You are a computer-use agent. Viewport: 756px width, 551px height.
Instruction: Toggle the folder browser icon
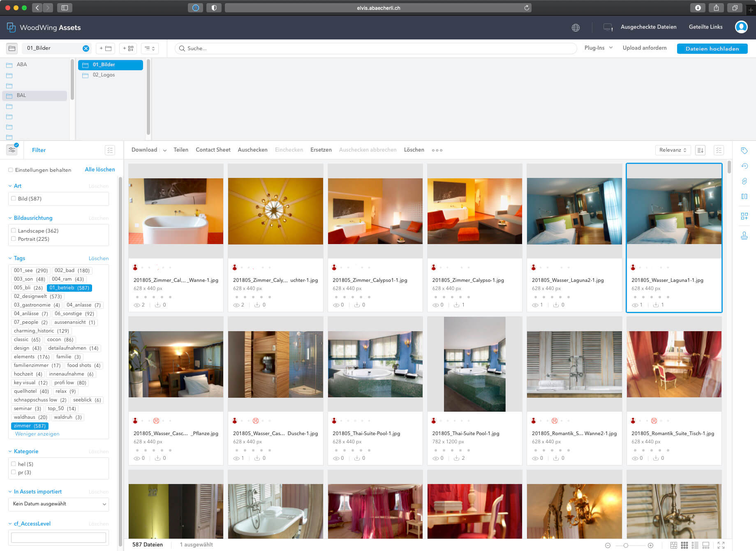coord(12,48)
